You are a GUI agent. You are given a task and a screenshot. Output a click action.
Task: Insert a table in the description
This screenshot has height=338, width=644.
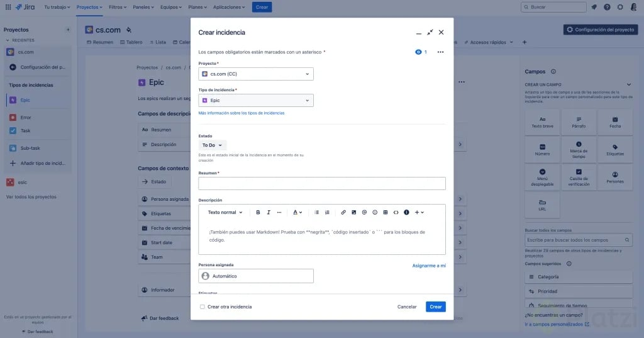386,213
